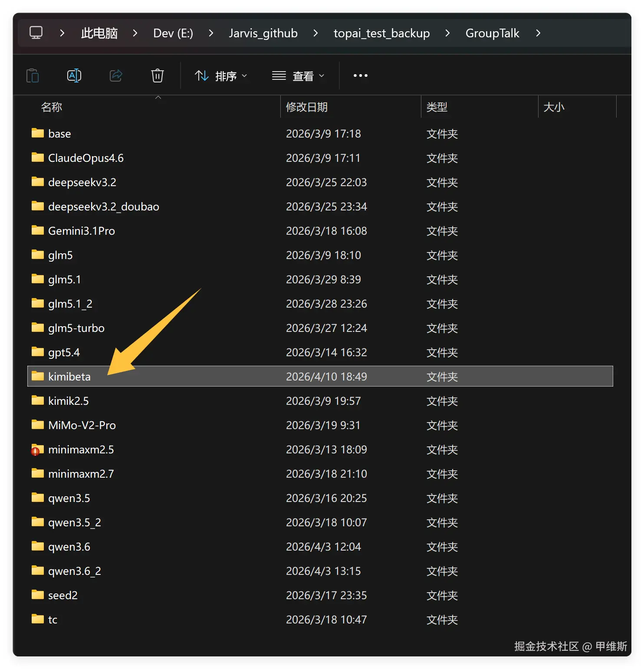Click the MiMo-V2-Pro folder name

(82, 425)
